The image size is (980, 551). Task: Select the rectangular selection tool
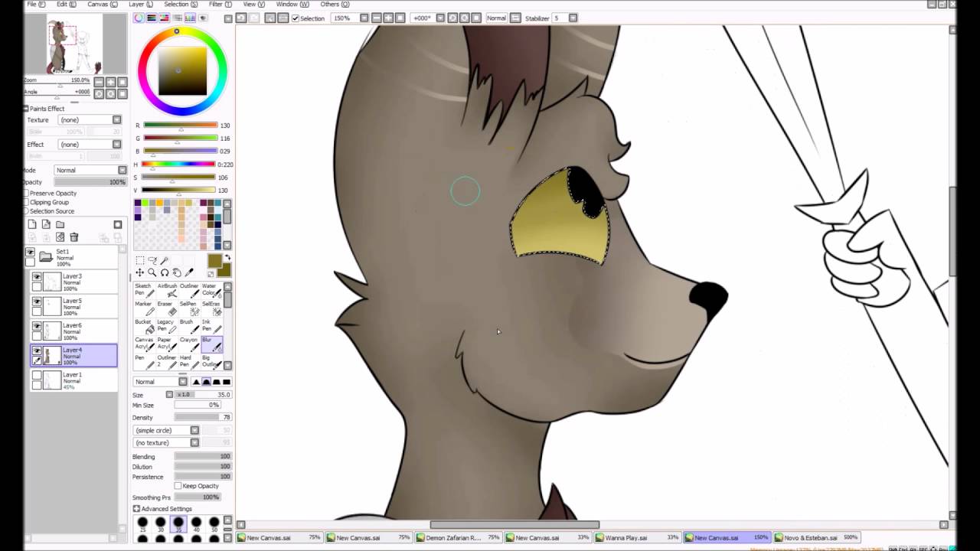click(139, 260)
